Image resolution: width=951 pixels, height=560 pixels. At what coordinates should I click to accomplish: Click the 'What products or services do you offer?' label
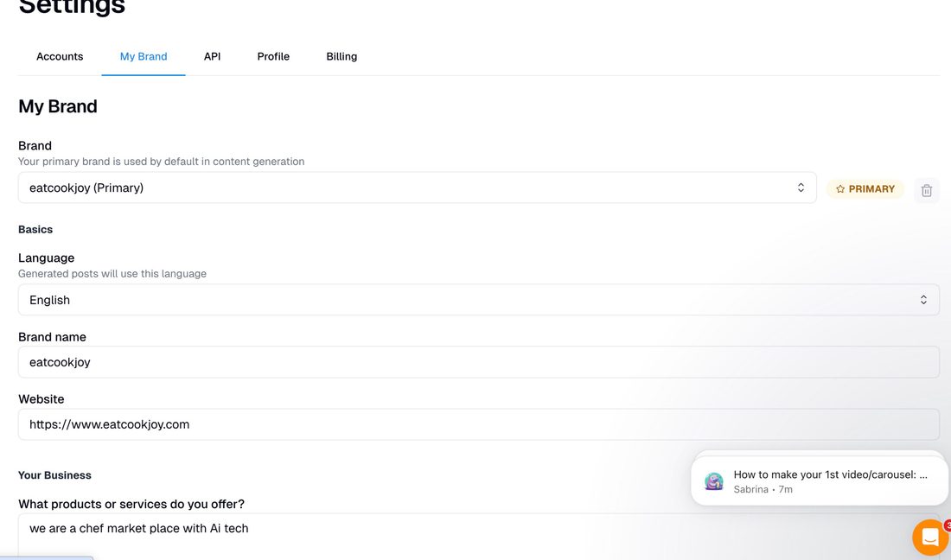[131, 504]
